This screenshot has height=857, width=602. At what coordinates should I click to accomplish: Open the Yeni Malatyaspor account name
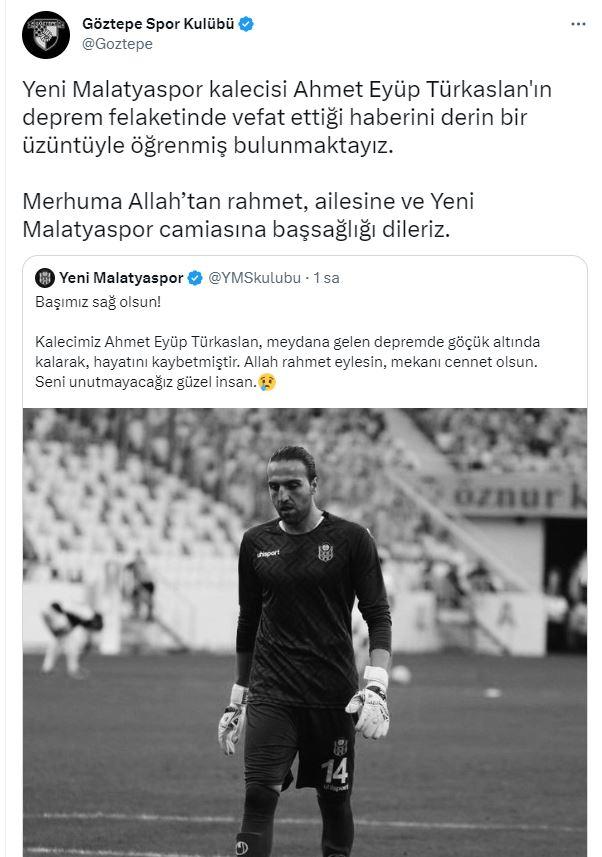tap(121, 278)
